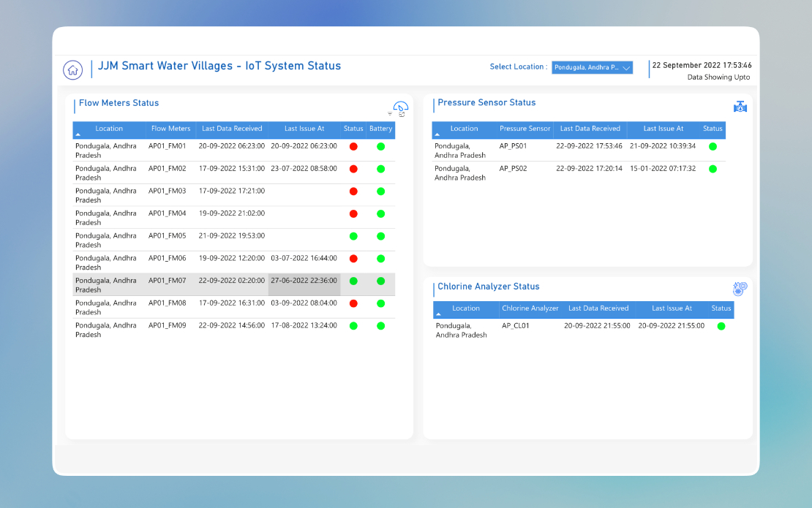Sort by Pressure Sensor column header
The image size is (812, 508).
point(525,129)
